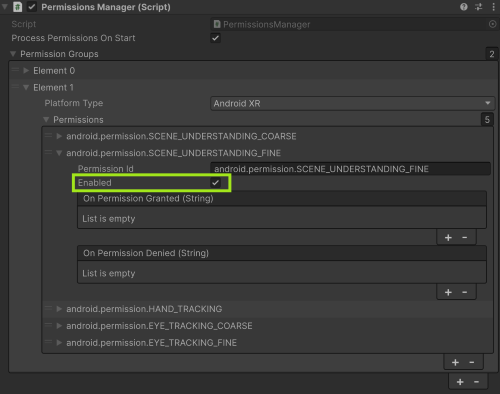Expand Element 0 foldout

point(26,70)
